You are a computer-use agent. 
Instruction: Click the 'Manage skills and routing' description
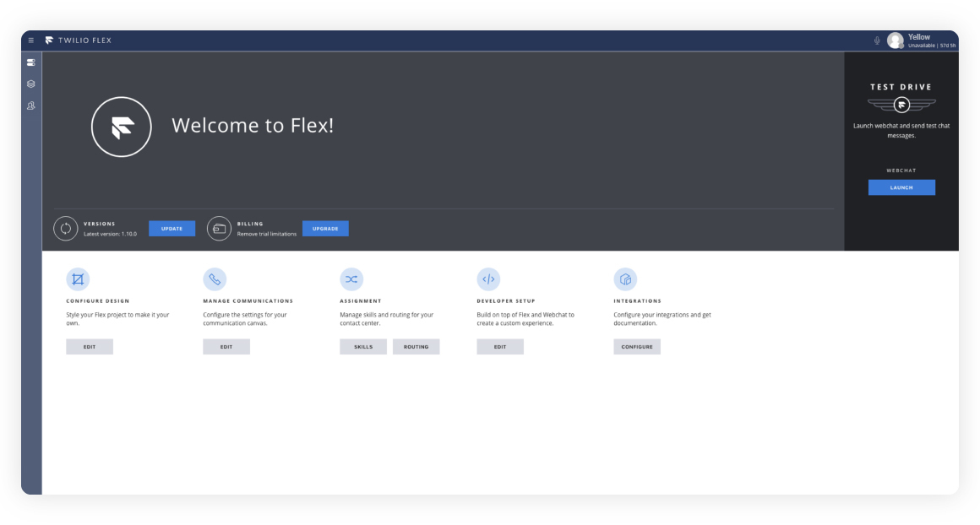[386, 319]
